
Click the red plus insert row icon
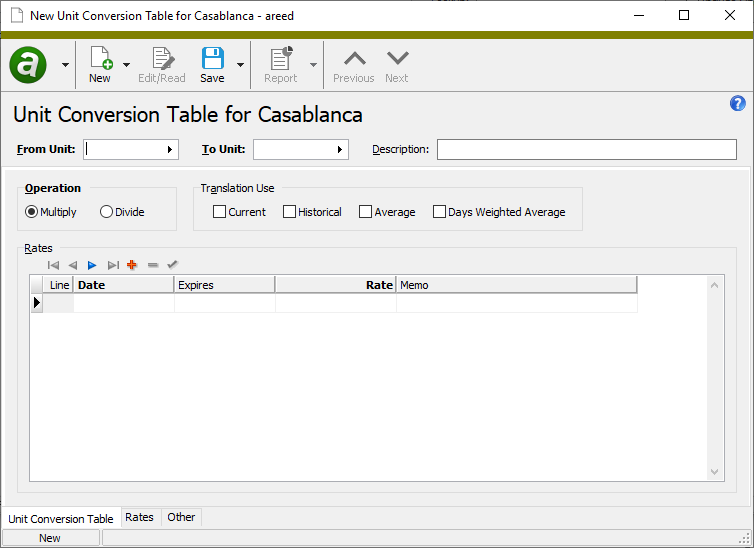point(131,265)
